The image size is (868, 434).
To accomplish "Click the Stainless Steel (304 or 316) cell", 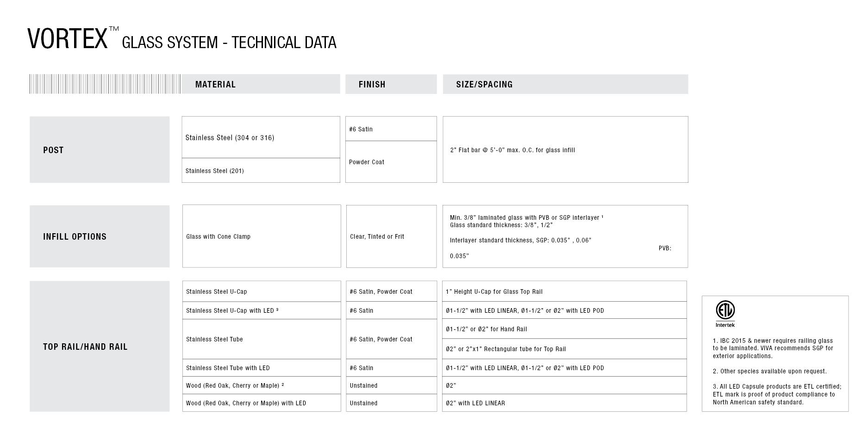I will pos(261,137).
